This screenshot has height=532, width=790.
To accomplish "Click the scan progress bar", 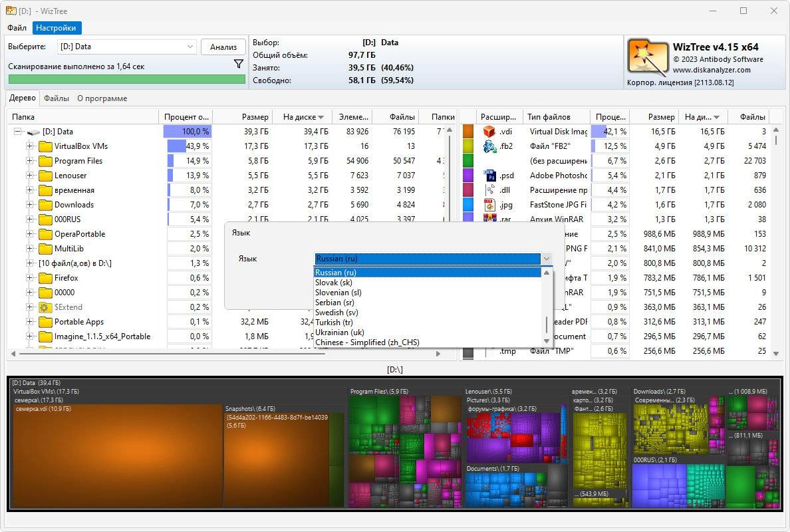I will pyautogui.click(x=126, y=79).
